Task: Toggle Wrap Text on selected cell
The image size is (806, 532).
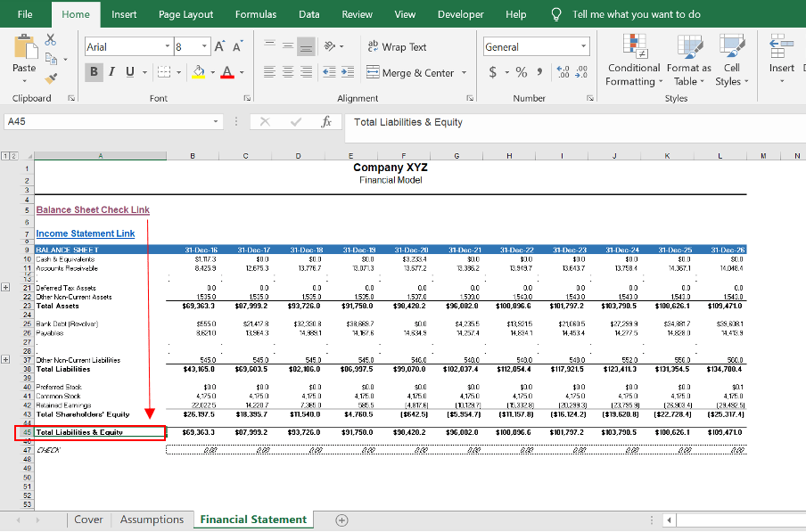Action: tap(397, 47)
